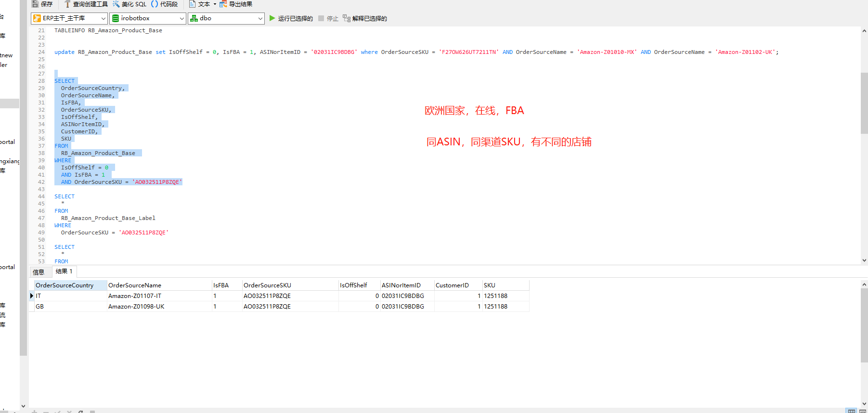Open the irobotbox database dropdown
This screenshot has width=868, height=413.
(148, 18)
